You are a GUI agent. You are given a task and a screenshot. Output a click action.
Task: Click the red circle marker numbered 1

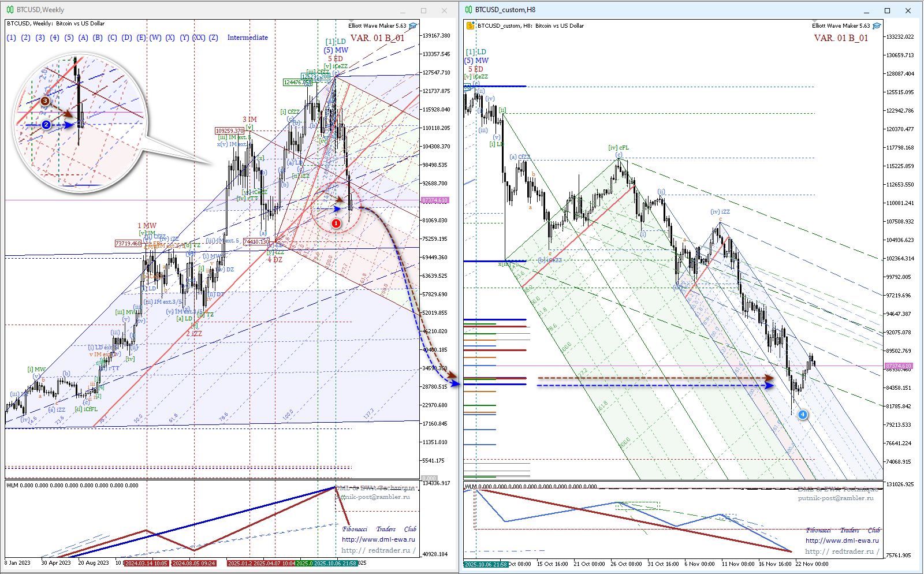pyautogui.click(x=336, y=223)
